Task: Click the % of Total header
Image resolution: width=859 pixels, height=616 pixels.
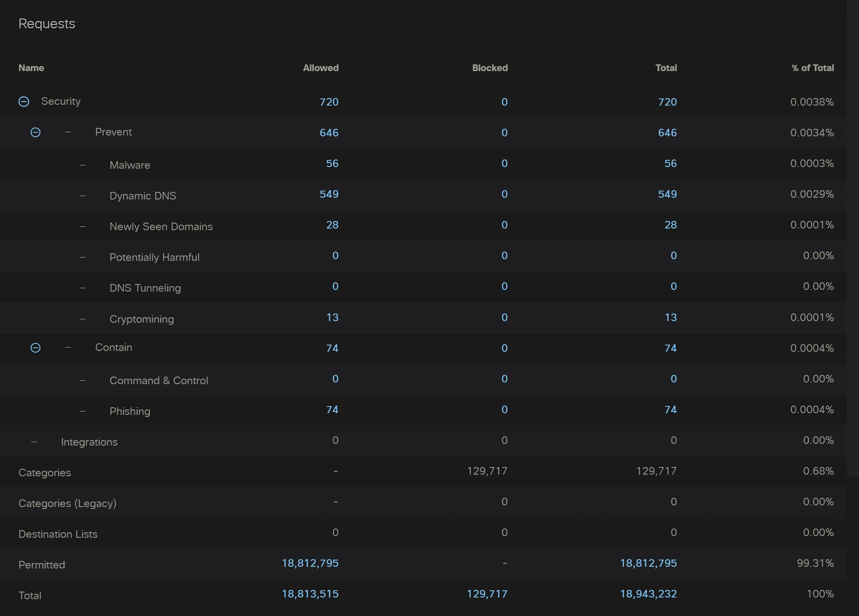Action: click(x=812, y=68)
